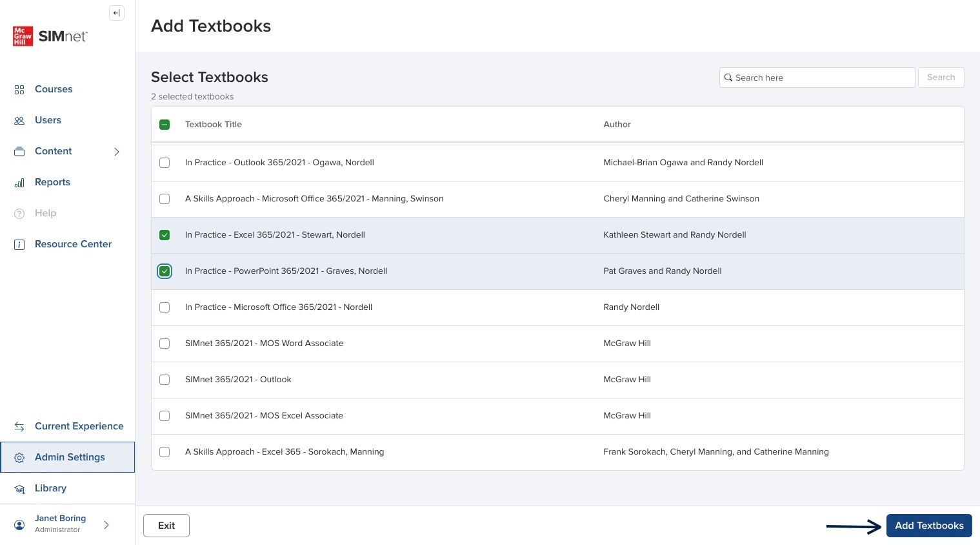Switch to Current Experience
The image size is (980, 545).
click(x=79, y=426)
